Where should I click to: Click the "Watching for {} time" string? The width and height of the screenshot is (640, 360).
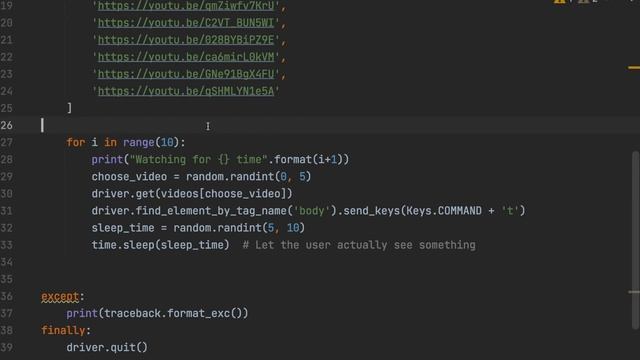click(198, 160)
